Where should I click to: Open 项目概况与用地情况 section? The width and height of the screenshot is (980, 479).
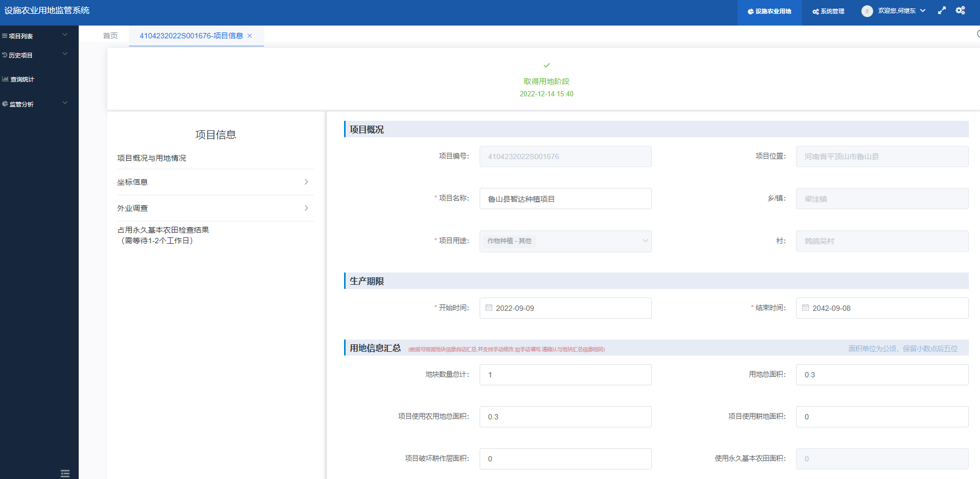pyautogui.click(x=152, y=158)
